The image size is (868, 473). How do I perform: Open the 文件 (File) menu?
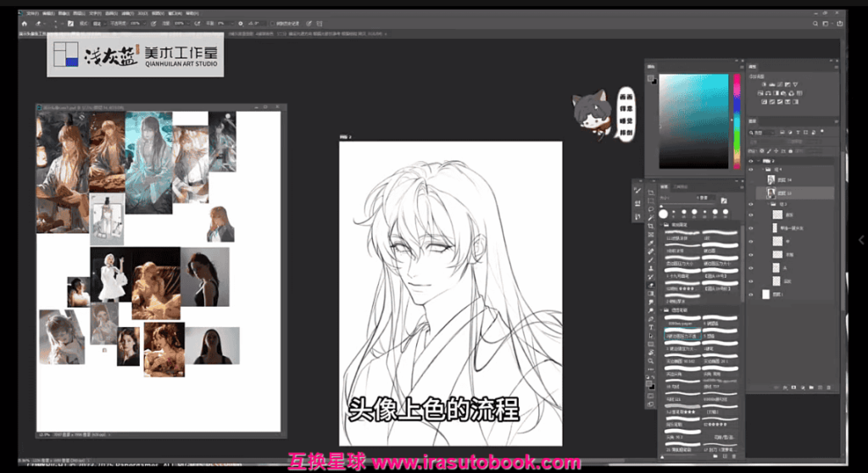(31, 14)
